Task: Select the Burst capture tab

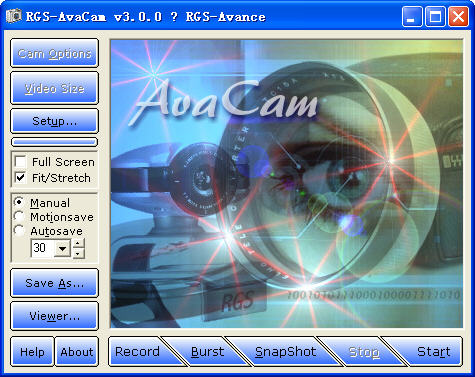Action: pyautogui.click(x=207, y=352)
